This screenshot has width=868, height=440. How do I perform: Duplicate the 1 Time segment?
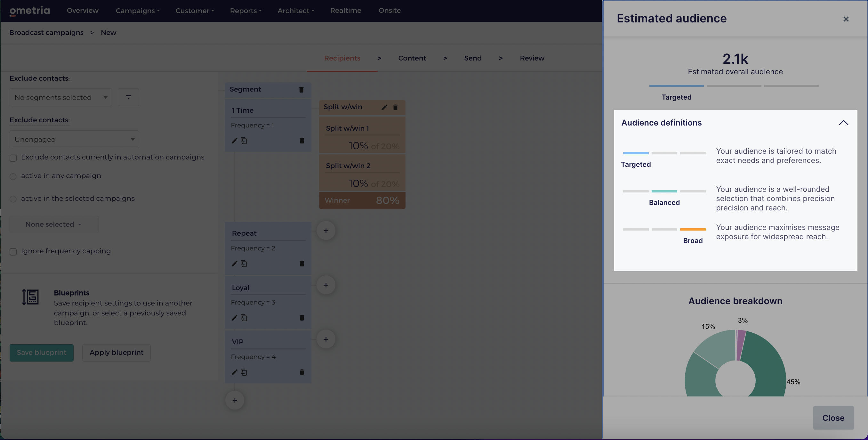244,141
